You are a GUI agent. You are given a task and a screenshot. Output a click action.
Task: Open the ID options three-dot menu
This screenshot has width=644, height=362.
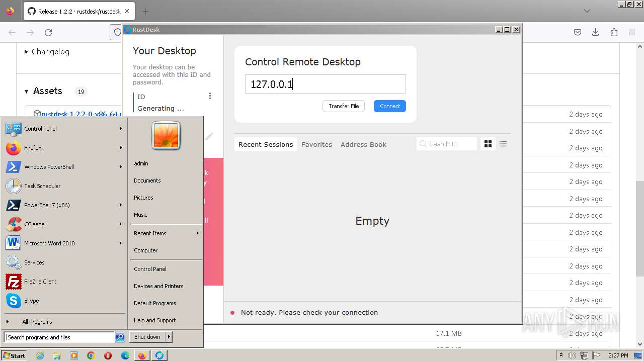[x=210, y=96]
